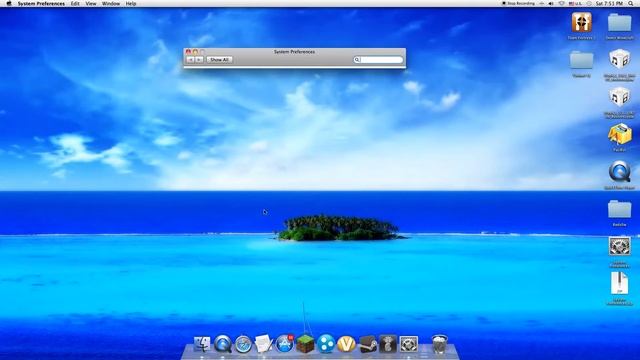Open the View menu
This screenshot has width=640, height=360.
point(91,3)
